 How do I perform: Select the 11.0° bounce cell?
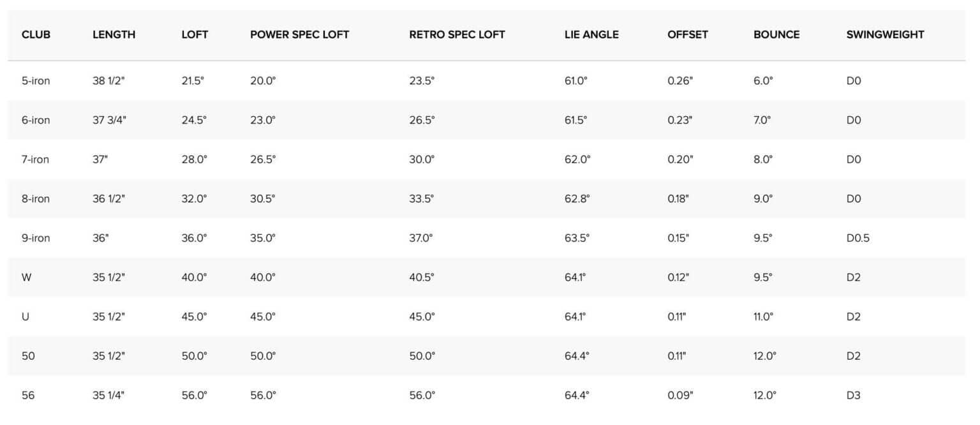click(764, 317)
